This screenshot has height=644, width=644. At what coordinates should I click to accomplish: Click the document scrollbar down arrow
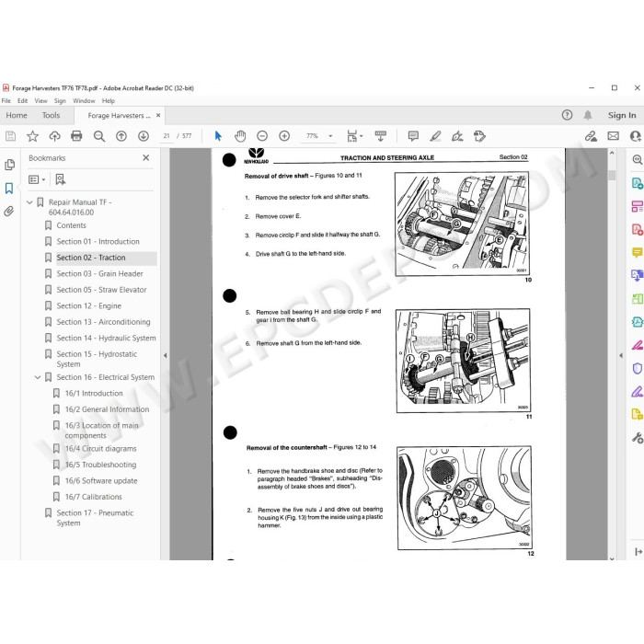[612, 558]
